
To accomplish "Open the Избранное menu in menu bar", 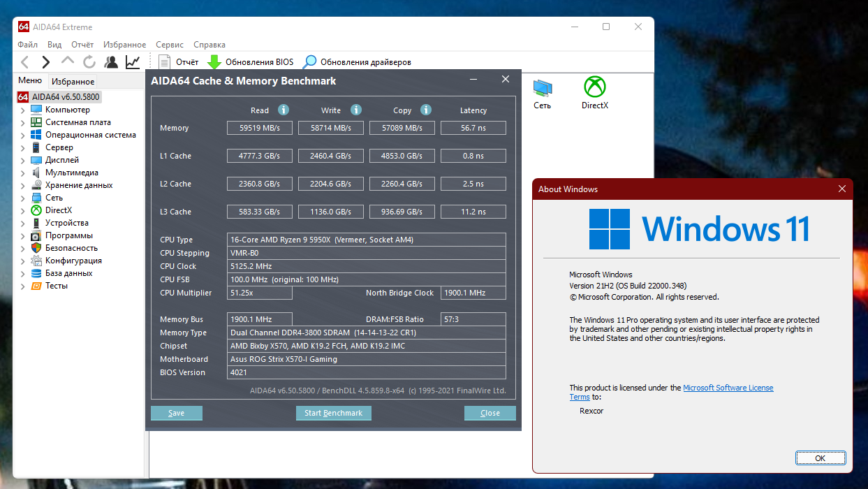I will pyautogui.click(x=125, y=45).
